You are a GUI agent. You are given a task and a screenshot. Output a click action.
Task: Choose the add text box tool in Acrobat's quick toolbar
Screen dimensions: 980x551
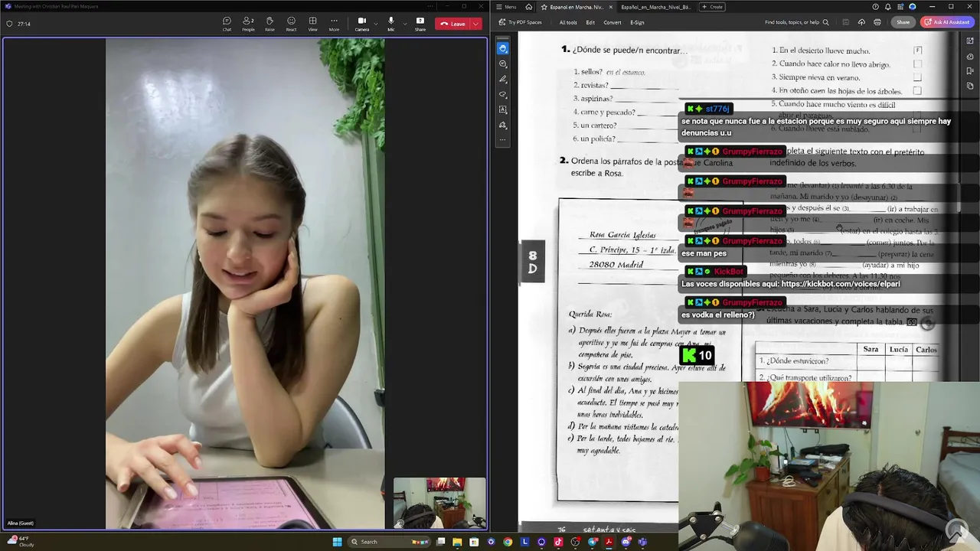coord(502,109)
